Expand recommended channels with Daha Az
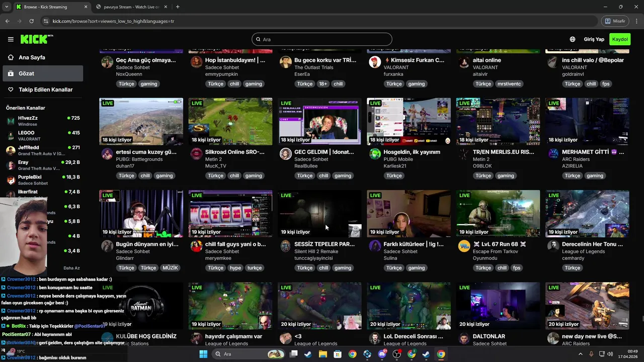 pos(71,268)
